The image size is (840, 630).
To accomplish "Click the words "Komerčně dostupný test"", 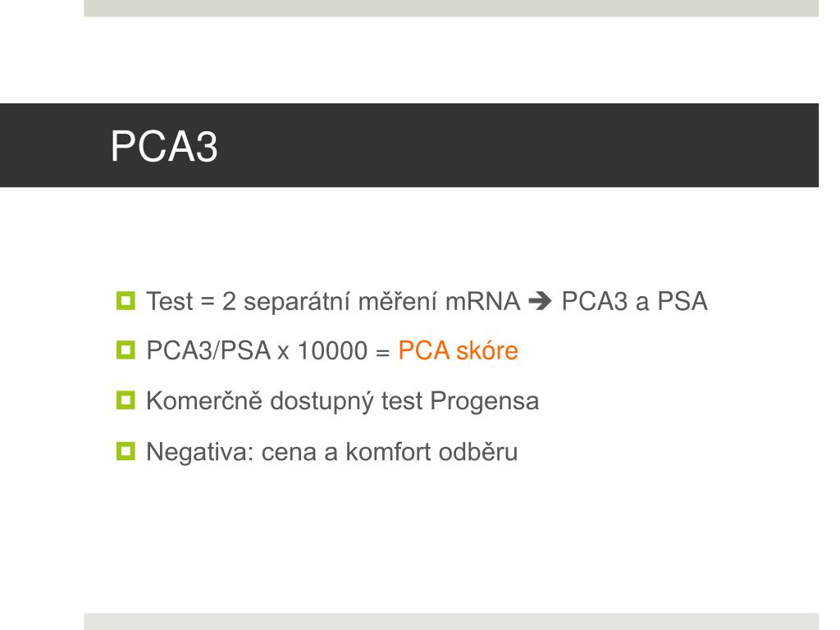I will tap(285, 402).
